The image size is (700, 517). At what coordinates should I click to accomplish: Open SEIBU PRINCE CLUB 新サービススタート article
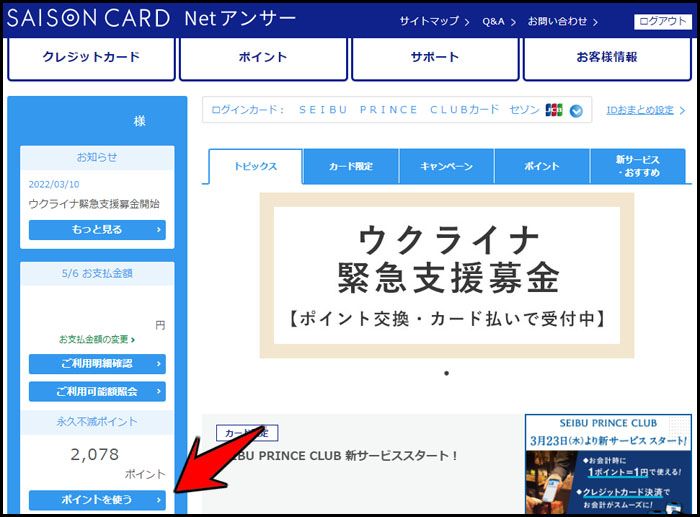point(342,456)
